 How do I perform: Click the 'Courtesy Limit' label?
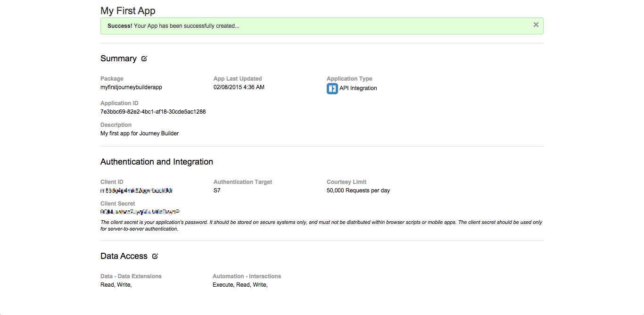click(347, 182)
